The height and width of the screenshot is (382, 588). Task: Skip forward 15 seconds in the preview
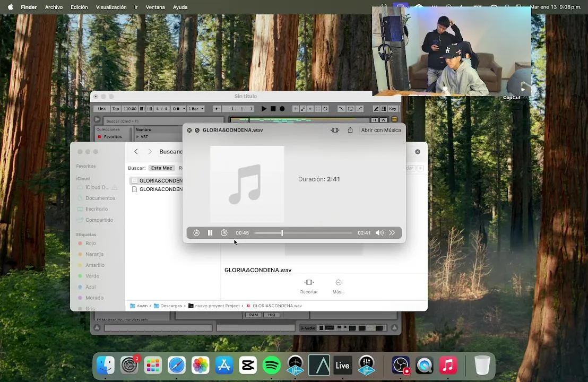coord(224,233)
